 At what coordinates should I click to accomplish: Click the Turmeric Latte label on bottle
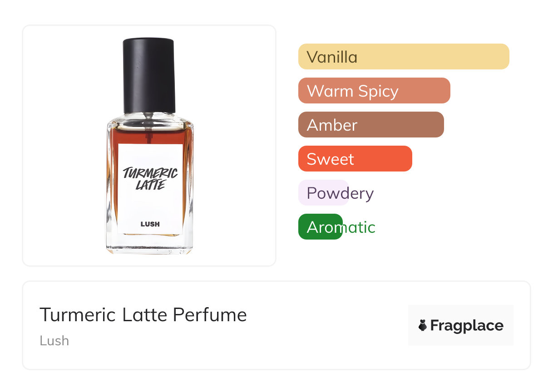(x=150, y=178)
